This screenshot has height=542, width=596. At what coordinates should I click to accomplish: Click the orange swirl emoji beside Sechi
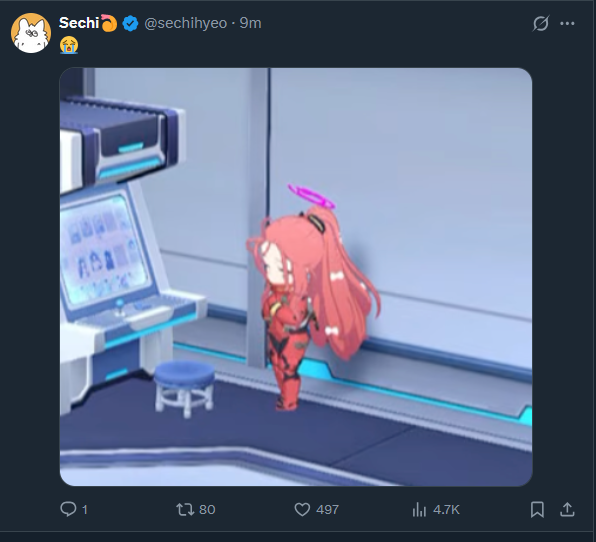(109, 23)
